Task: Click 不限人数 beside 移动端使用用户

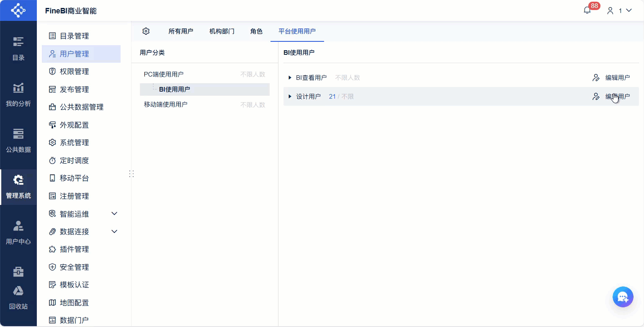Action: click(253, 105)
